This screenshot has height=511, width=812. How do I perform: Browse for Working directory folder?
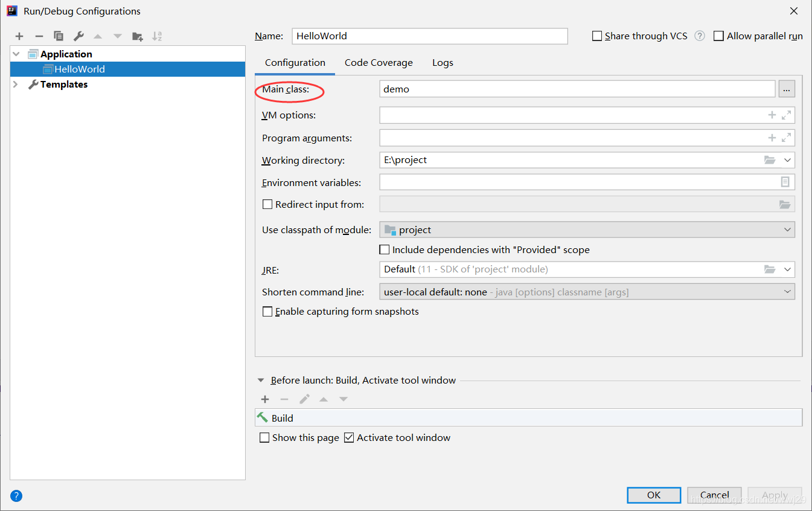tap(770, 160)
